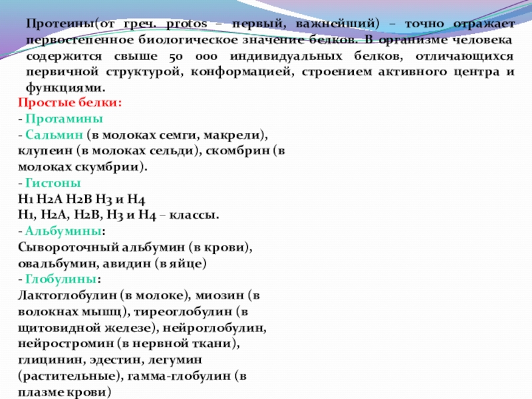Click the word 'овальбумин'
532x399 pixels.
point(58,263)
